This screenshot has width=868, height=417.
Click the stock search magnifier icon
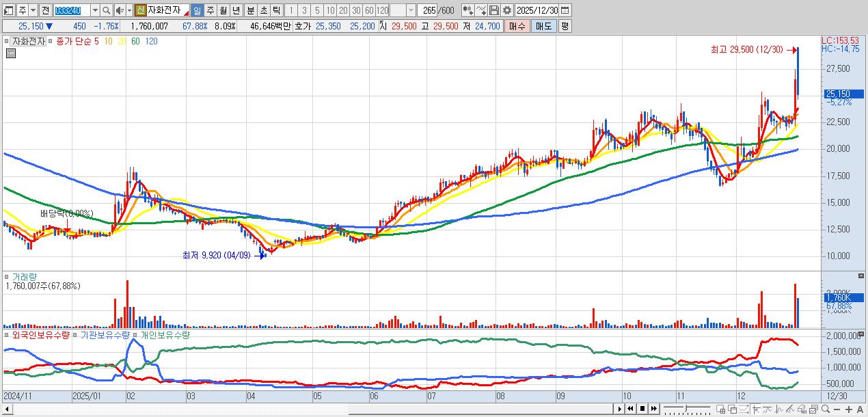click(106, 10)
